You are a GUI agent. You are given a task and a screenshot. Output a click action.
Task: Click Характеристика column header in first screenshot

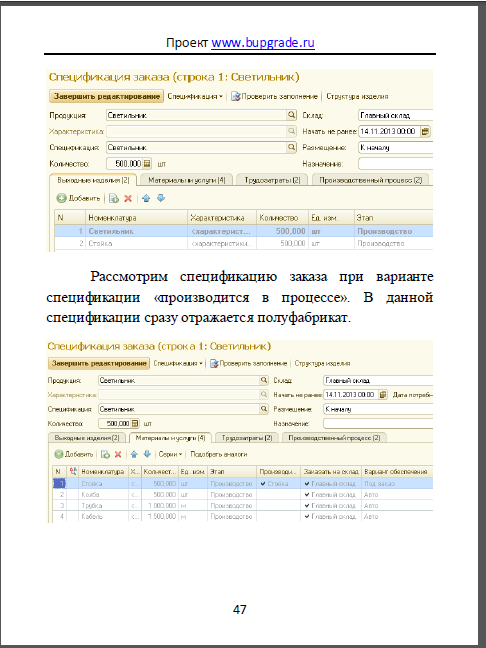[222, 217]
